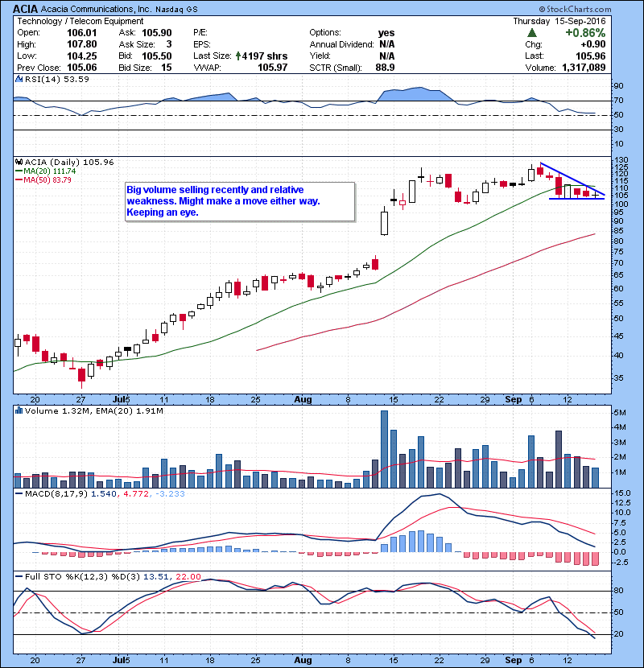This screenshot has width=644, height=668.
Task: Click the EPS label
Action: click(x=202, y=44)
